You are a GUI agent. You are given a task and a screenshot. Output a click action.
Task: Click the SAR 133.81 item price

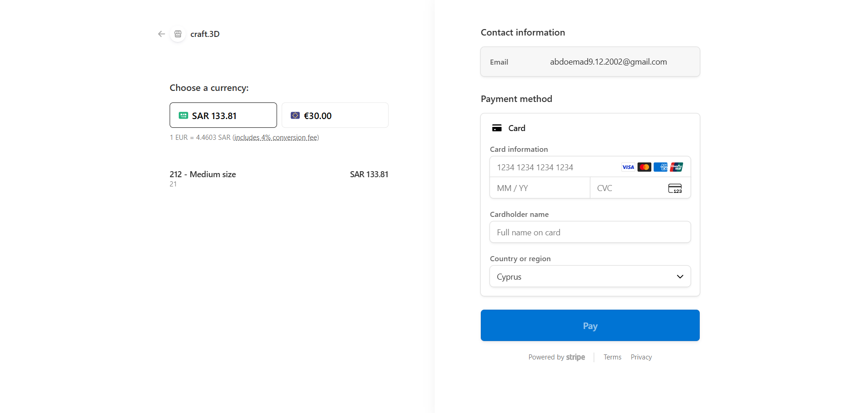(369, 174)
